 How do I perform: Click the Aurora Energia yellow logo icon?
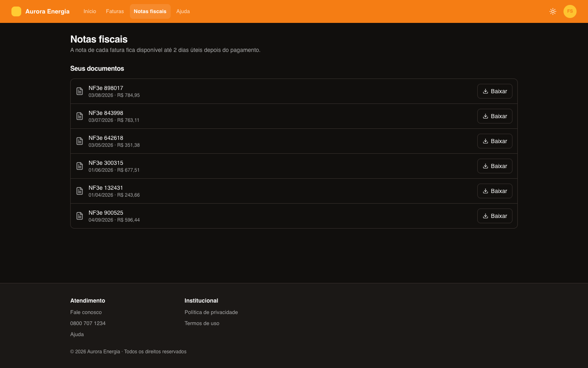coord(16,11)
